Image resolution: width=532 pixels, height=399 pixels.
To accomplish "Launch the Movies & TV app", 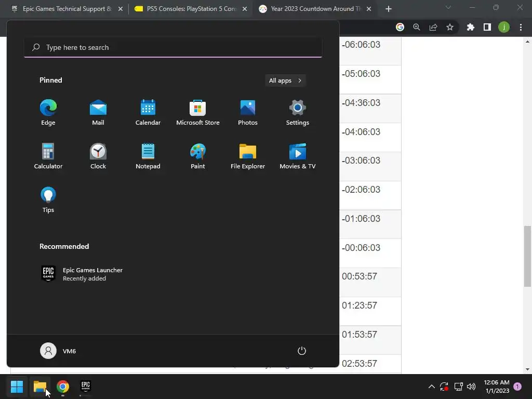I will click(298, 156).
